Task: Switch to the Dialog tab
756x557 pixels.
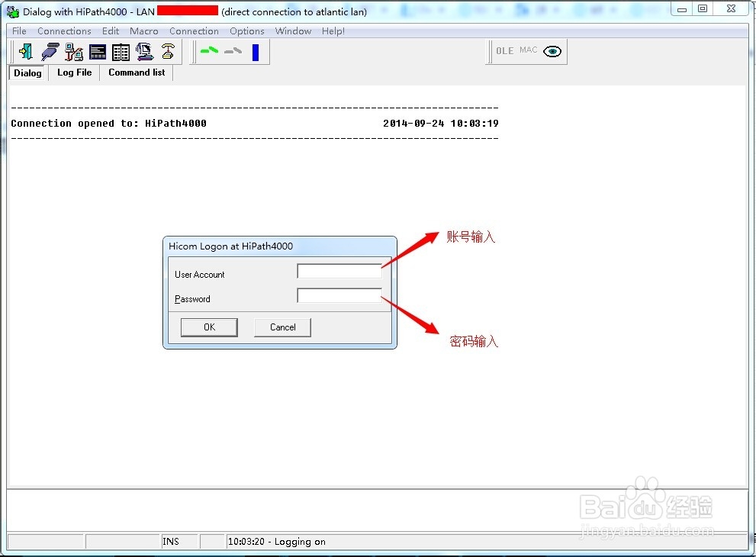Action: point(27,72)
